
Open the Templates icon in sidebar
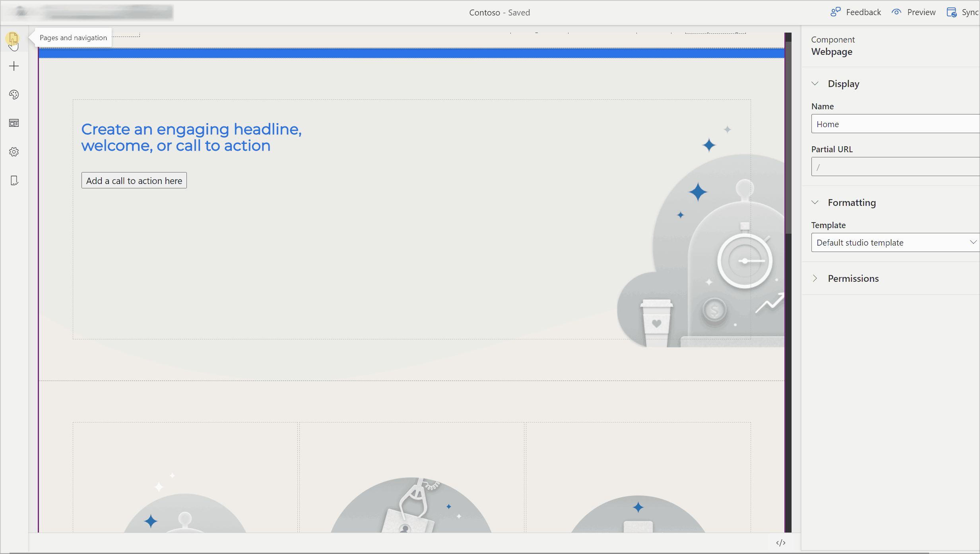pyautogui.click(x=14, y=123)
